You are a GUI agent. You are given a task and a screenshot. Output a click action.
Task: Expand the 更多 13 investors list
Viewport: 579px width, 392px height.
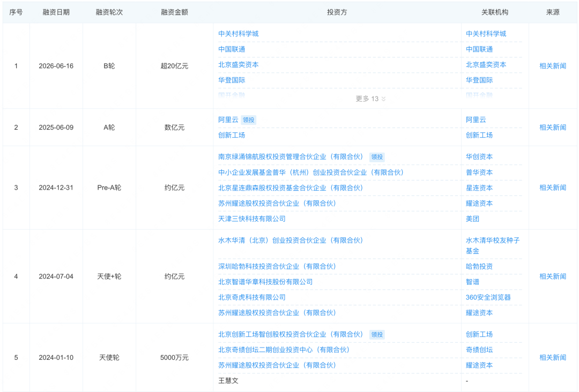[x=370, y=99]
